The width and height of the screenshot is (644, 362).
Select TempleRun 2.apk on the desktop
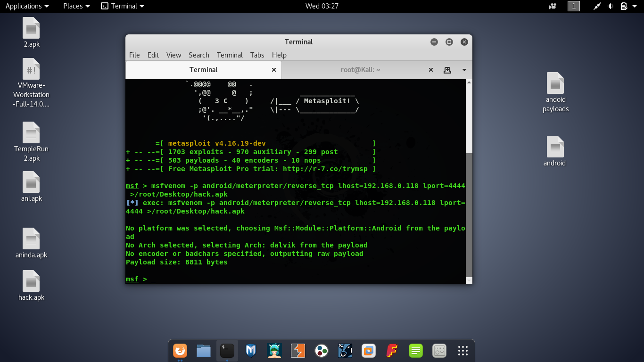click(32, 142)
